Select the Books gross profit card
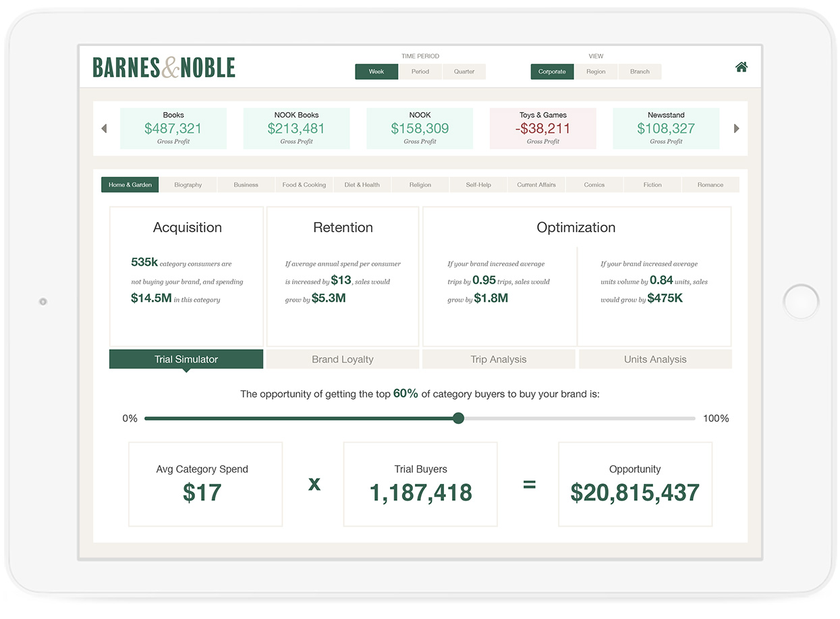The width and height of the screenshot is (840, 619). tap(173, 128)
